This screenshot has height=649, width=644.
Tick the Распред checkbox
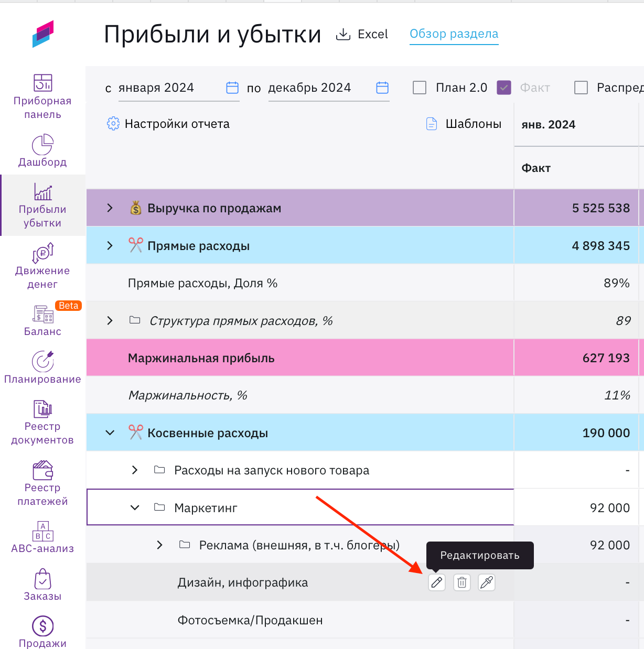point(581,88)
